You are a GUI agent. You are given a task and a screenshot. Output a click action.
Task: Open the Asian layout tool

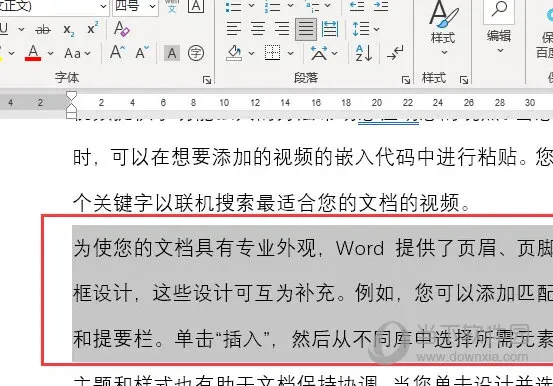[319, 53]
